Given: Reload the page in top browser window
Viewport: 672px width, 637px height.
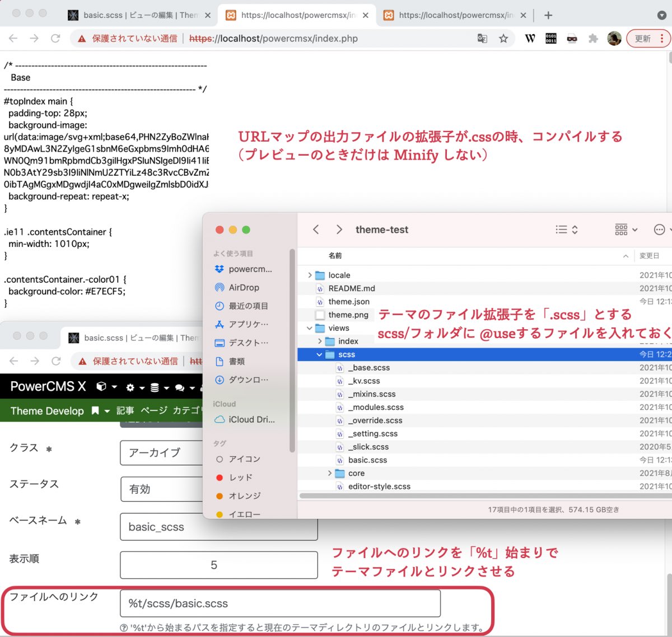Looking at the screenshot, I should (x=55, y=38).
